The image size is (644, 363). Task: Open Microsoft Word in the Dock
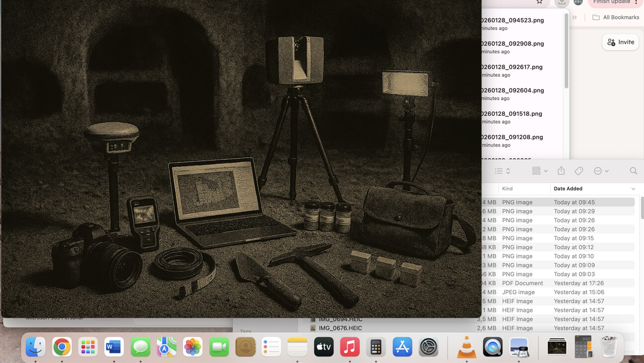coord(114,347)
